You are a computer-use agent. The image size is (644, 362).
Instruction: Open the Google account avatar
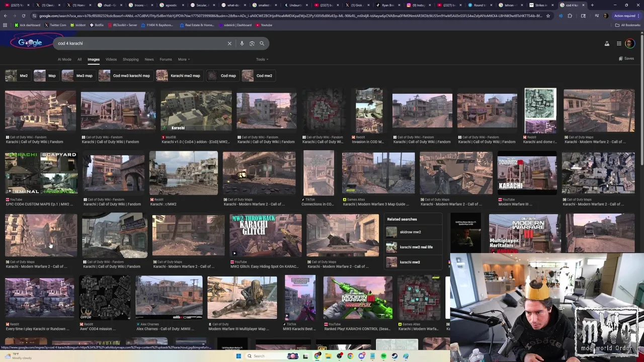[629, 44]
